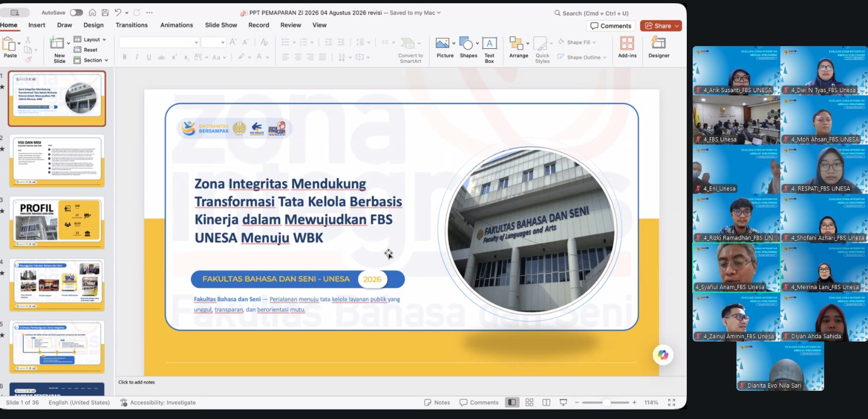Screen dimensions: 868x419
Task: Click to add notes below slide
Action: tap(137, 382)
